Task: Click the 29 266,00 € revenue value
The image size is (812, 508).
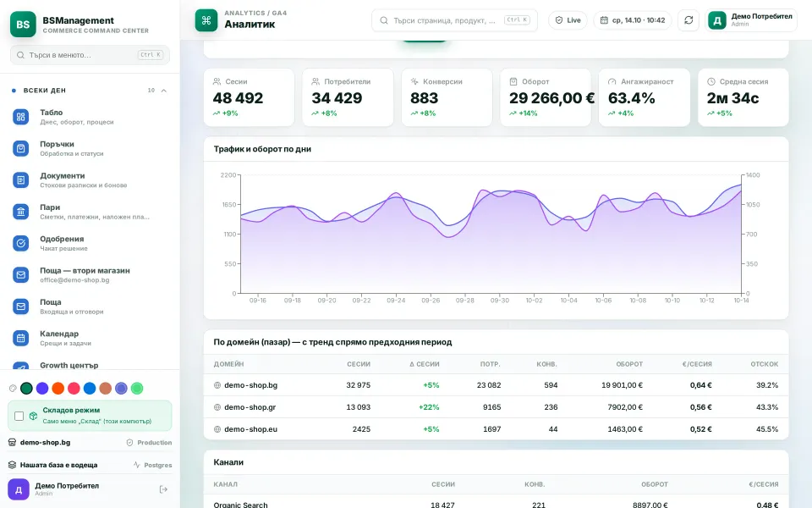Action: (x=551, y=98)
